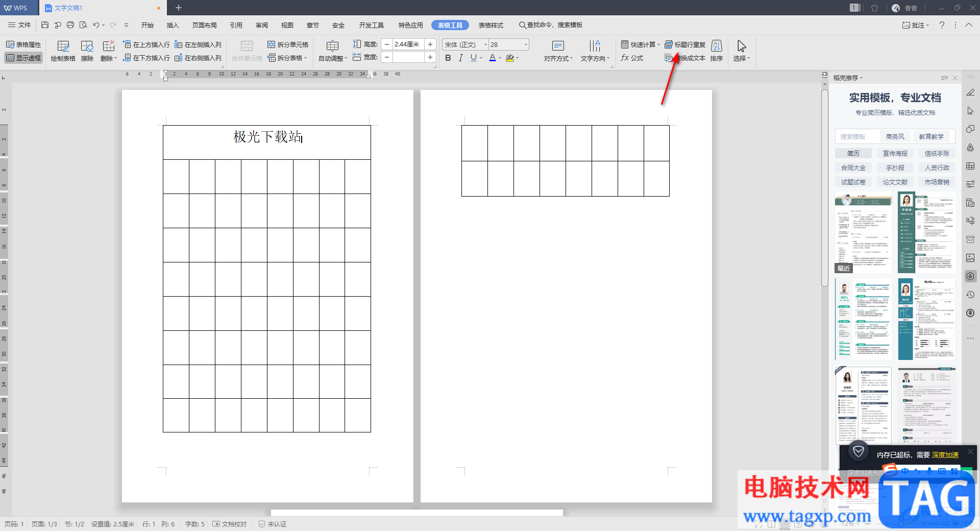980x531 pixels.
Task: Switch to the 审阅 tab
Action: click(262, 25)
